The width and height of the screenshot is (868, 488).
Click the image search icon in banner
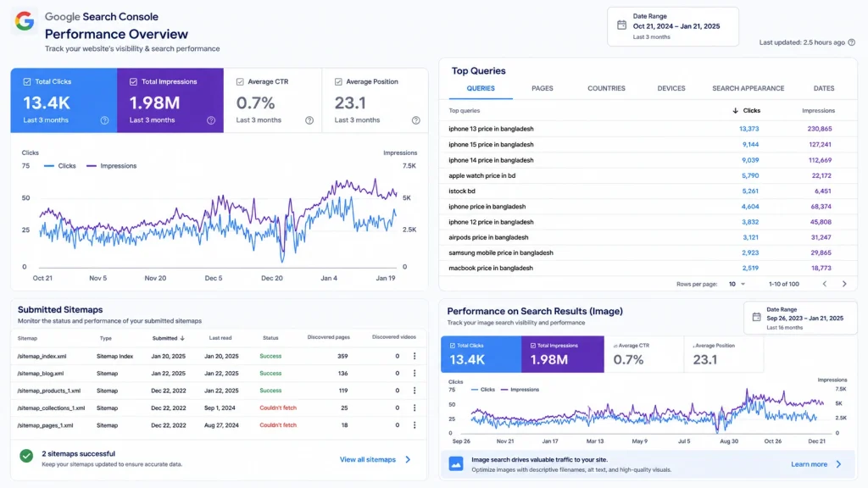click(456, 463)
